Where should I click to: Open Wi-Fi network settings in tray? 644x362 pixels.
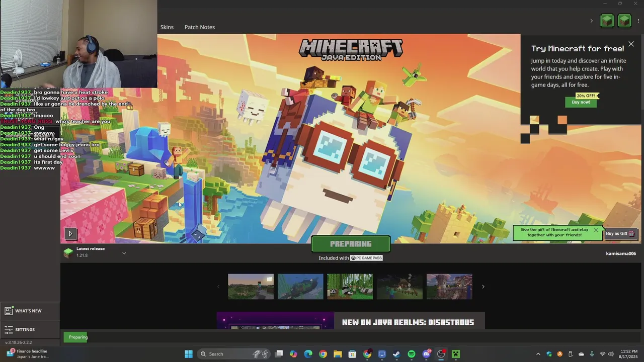click(x=603, y=354)
